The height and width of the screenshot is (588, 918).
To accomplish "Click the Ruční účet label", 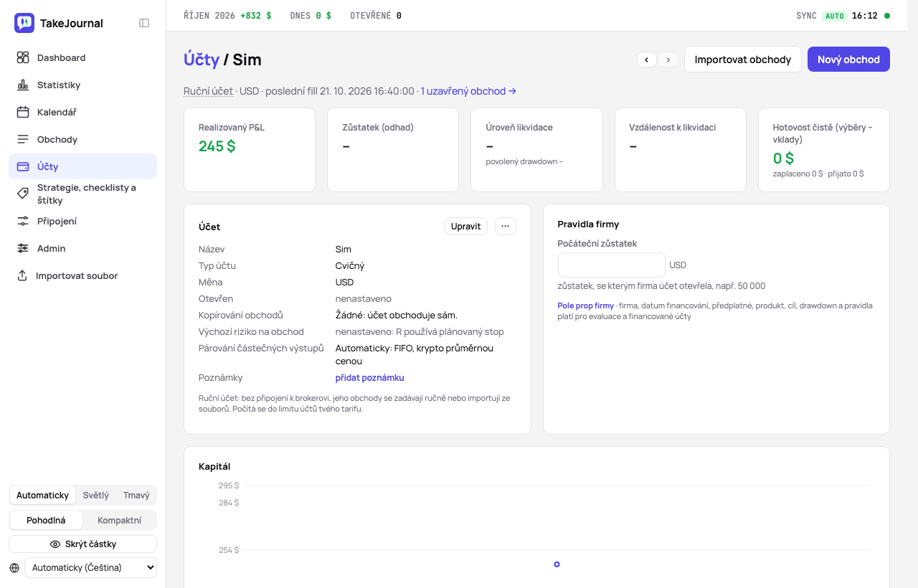I will [209, 91].
